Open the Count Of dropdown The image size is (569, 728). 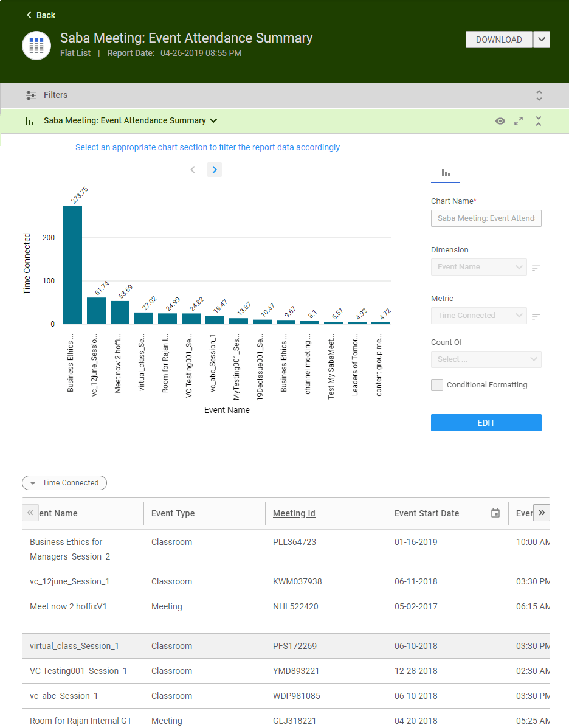[x=486, y=359]
